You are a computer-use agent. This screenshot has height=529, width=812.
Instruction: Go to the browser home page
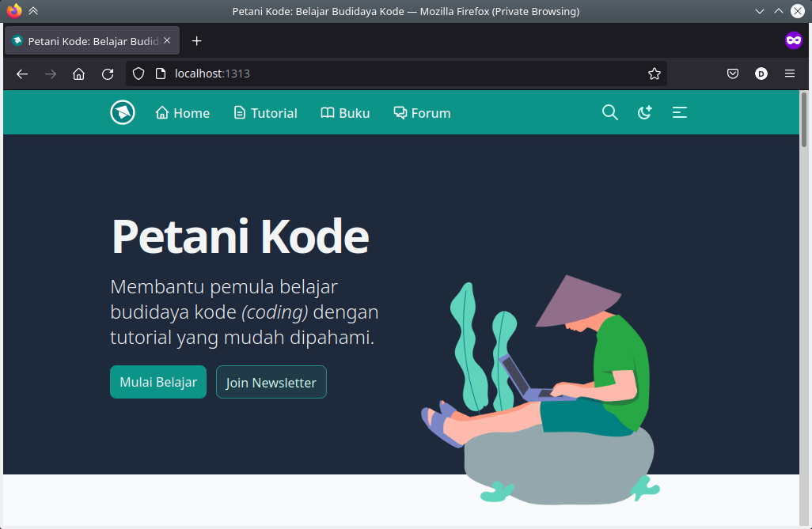click(x=78, y=74)
